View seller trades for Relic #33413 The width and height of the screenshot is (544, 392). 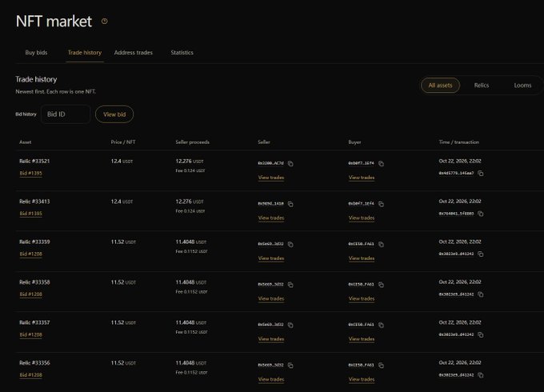(x=271, y=218)
